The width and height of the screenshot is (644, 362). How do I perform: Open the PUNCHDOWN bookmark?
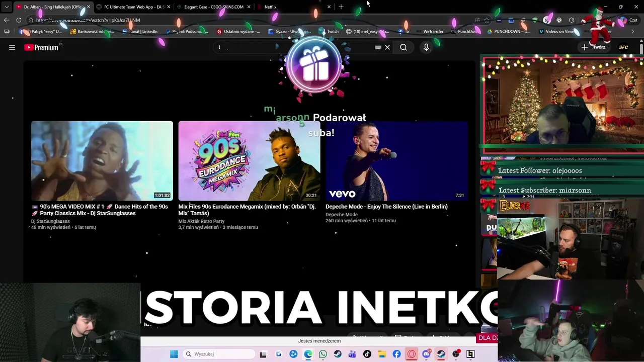(508, 31)
